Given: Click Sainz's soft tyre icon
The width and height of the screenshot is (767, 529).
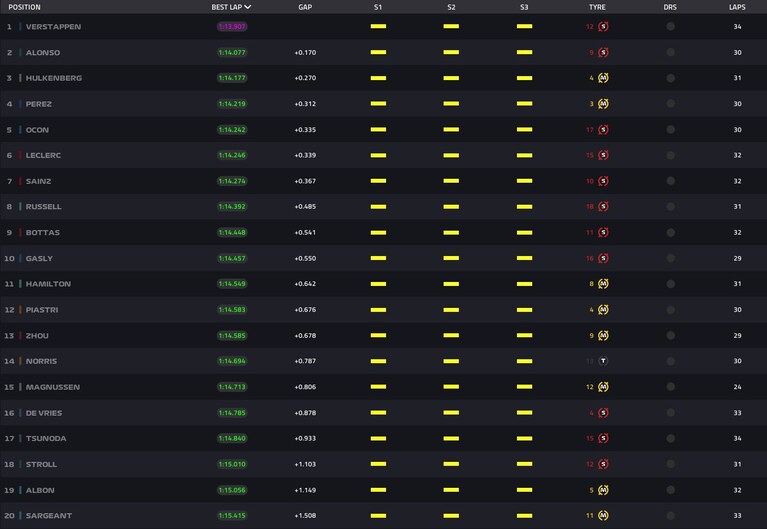Looking at the screenshot, I should [603, 181].
